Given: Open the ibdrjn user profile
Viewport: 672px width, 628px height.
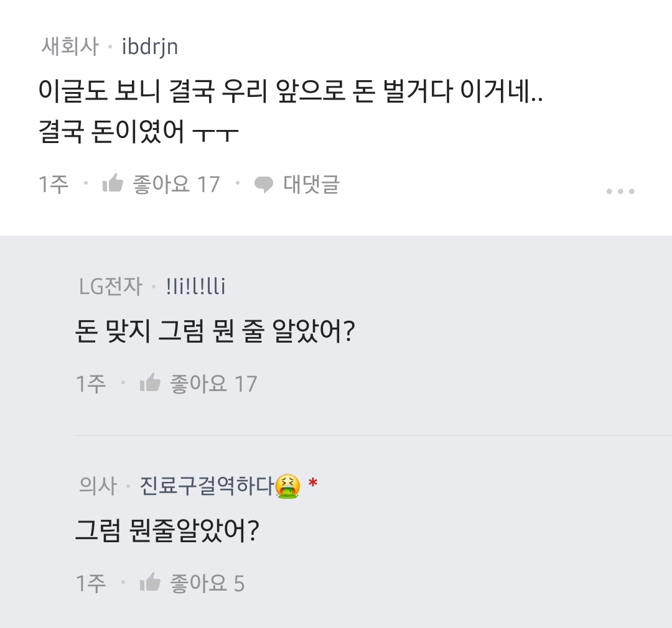Looking at the screenshot, I should [x=150, y=47].
